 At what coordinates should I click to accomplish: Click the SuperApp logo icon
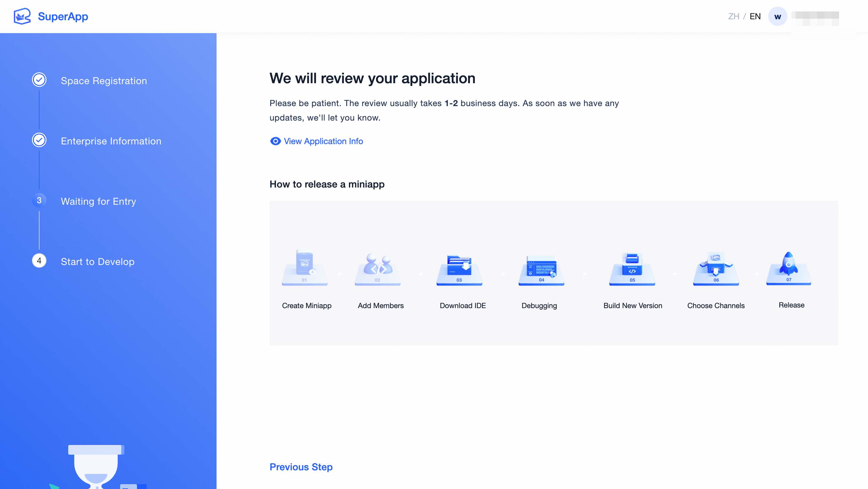point(22,16)
